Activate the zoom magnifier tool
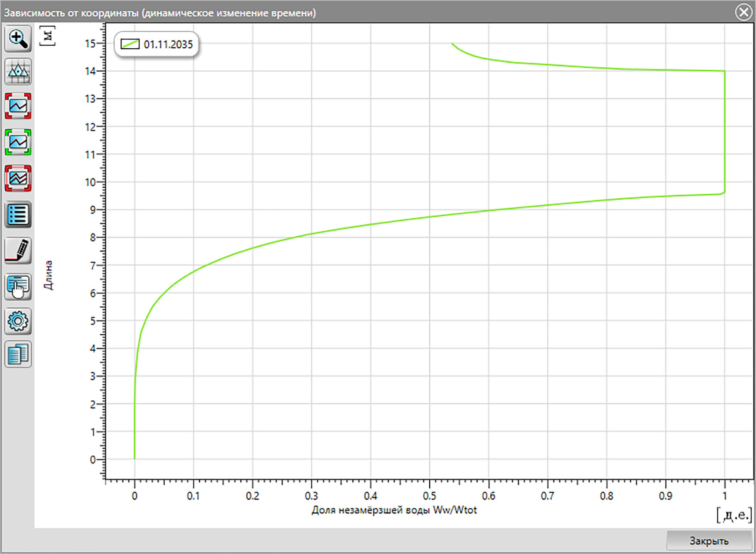 (x=18, y=38)
